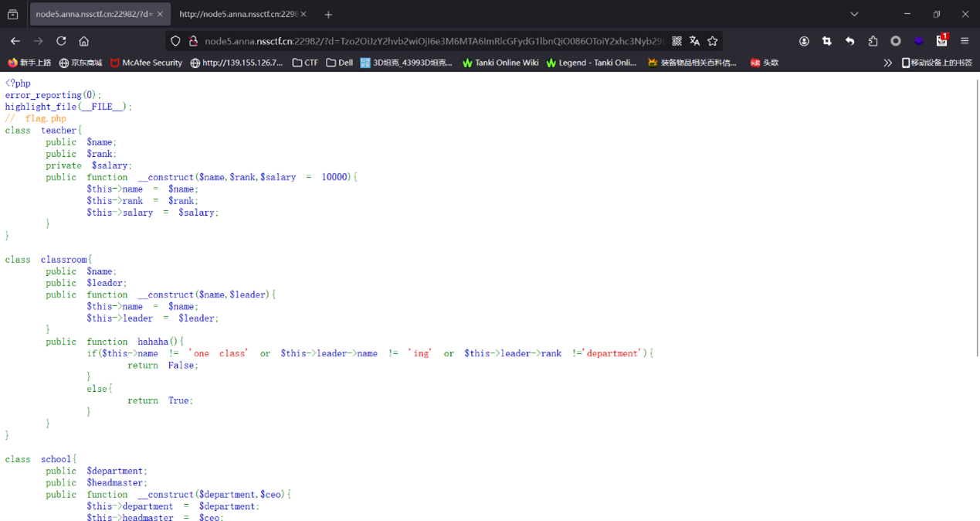The height and width of the screenshot is (521, 980).
Task: Click the extension icon with red badge 1
Action: [x=941, y=40]
